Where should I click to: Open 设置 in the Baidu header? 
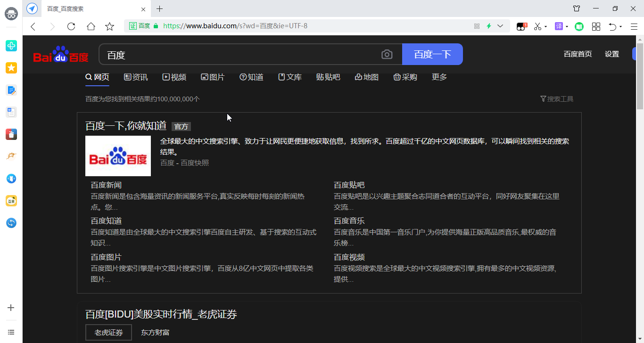[x=612, y=54]
